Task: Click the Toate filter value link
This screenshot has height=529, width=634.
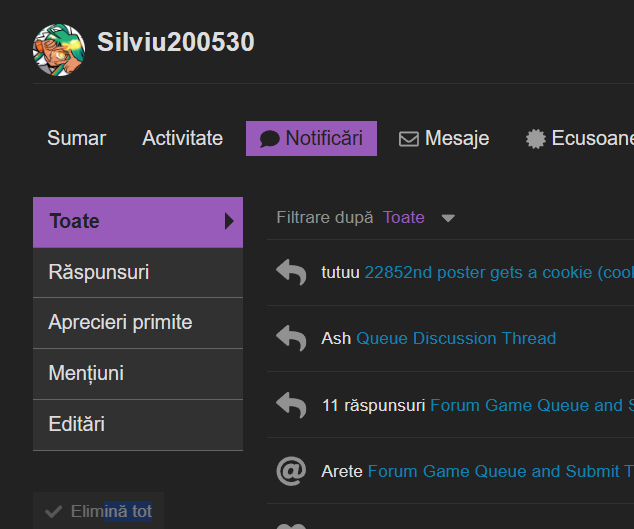Action: pos(404,217)
